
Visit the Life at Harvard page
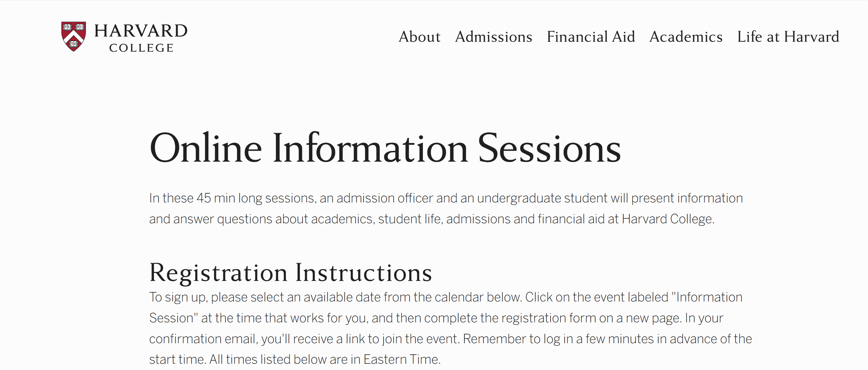click(x=788, y=36)
